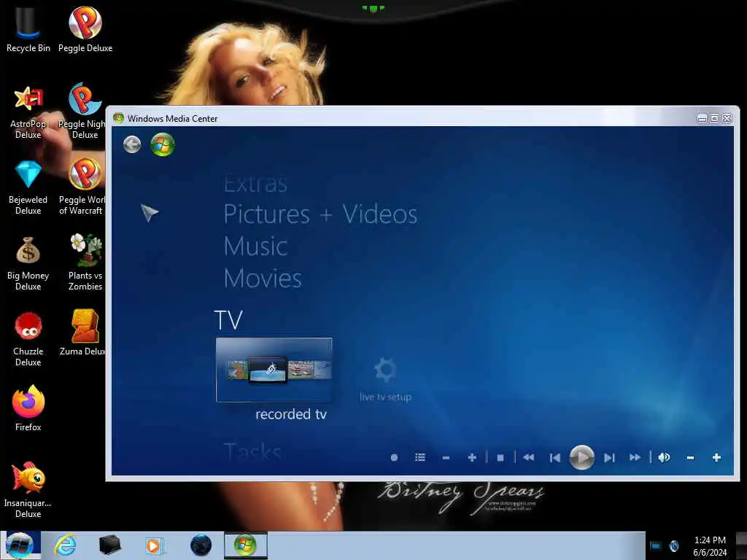Open the recorded tv tile

click(x=274, y=370)
